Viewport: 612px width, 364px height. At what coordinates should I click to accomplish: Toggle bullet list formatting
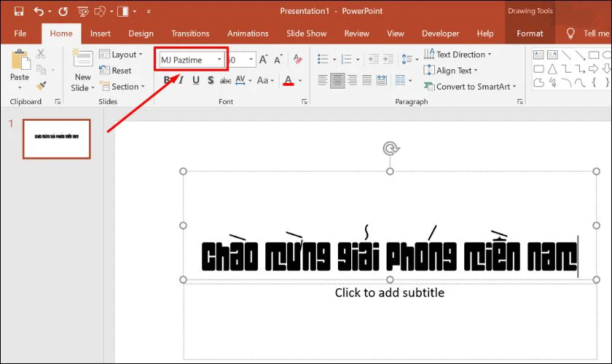coord(323,59)
